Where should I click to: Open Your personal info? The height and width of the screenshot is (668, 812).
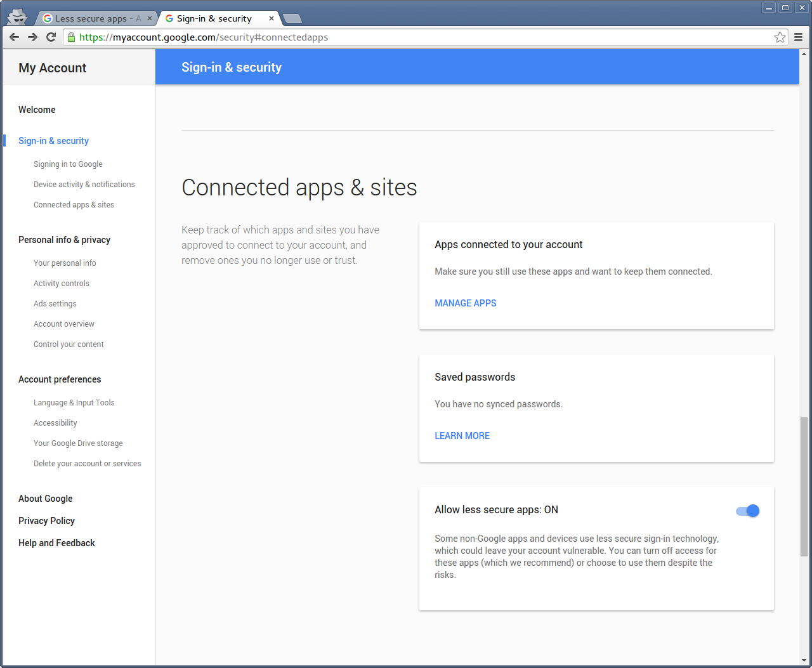click(65, 263)
